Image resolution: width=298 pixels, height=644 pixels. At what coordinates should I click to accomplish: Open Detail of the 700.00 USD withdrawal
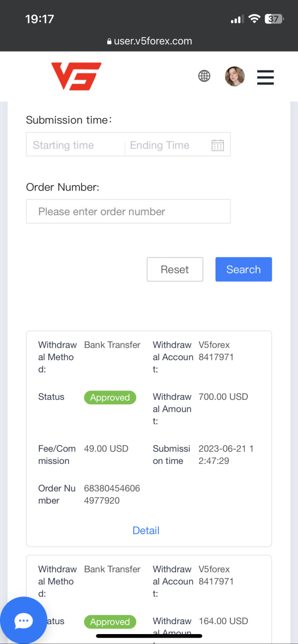click(x=146, y=530)
